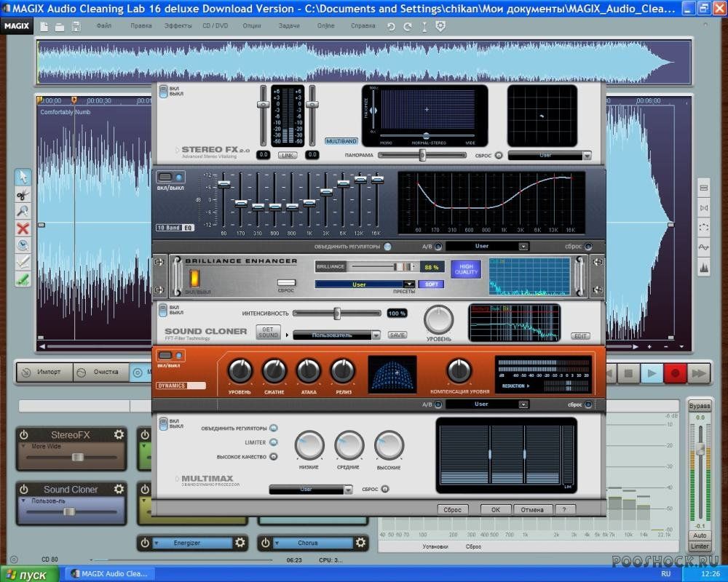Open Sound Cloner settings gear
Screen dimensions: 728x582
click(119, 489)
